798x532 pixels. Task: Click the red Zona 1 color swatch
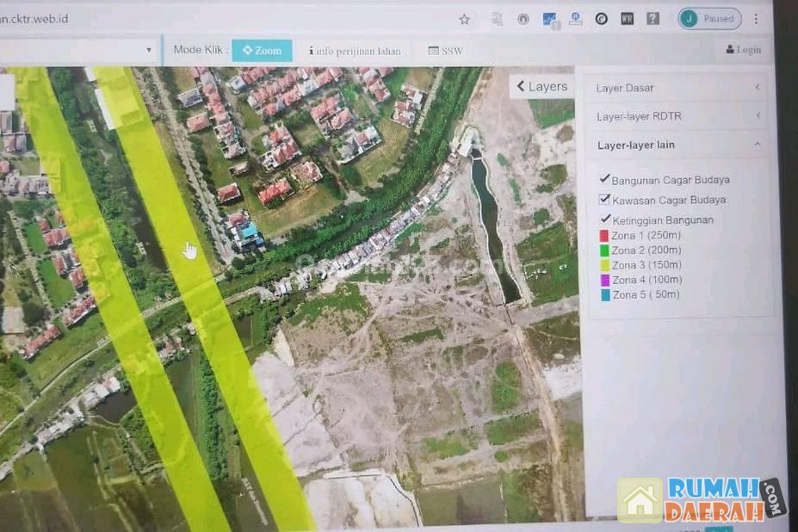(603, 236)
